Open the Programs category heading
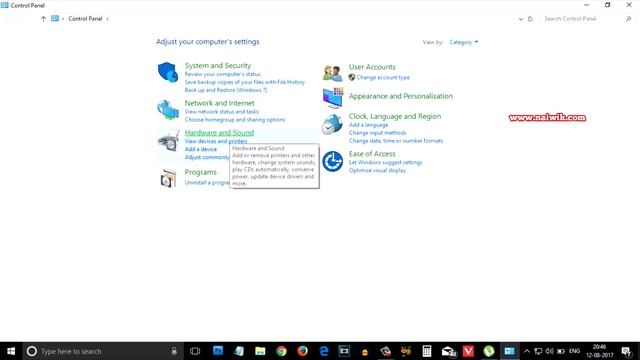The height and width of the screenshot is (360, 640). click(200, 172)
